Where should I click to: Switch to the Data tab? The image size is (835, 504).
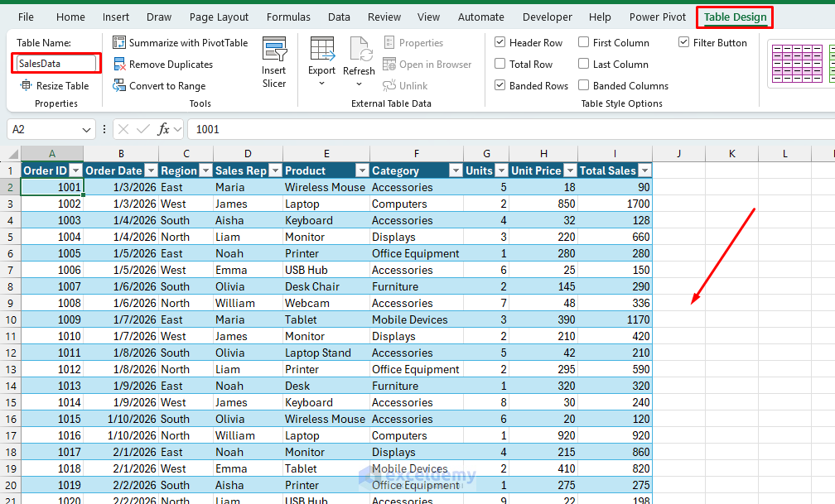click(339, 17)
